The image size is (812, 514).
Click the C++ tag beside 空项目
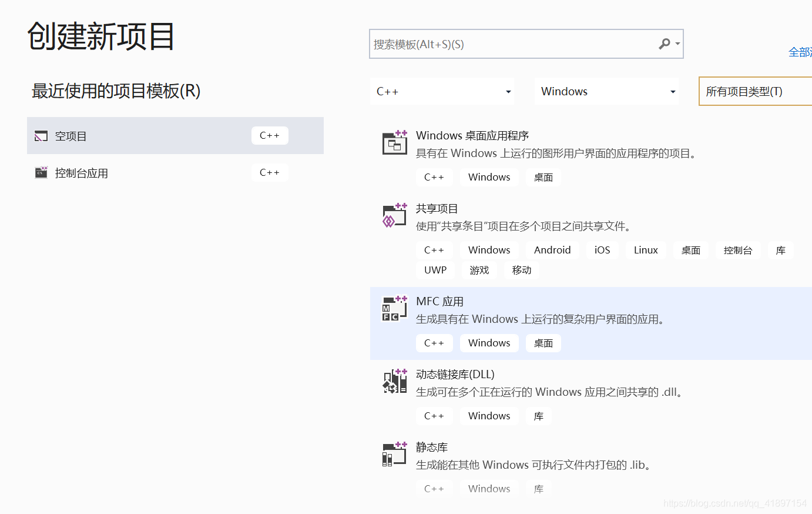tap(270, 135)
